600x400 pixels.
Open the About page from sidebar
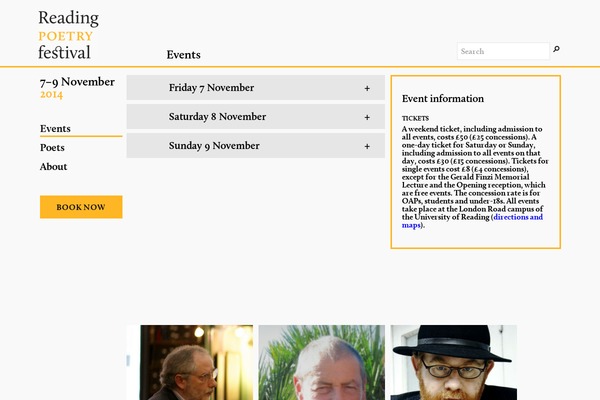click(x=53, y=167)
